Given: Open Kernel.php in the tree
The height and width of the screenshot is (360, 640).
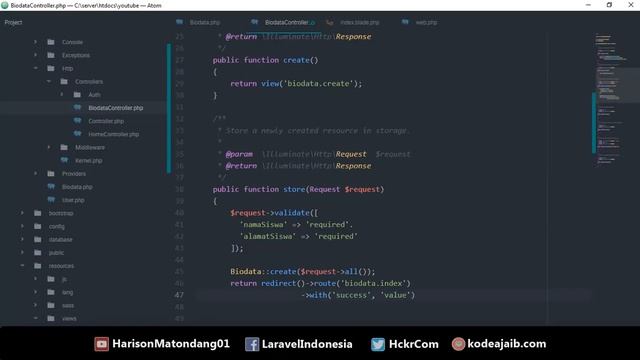Looking at the screenshot, I should click(x=89, y=160).
